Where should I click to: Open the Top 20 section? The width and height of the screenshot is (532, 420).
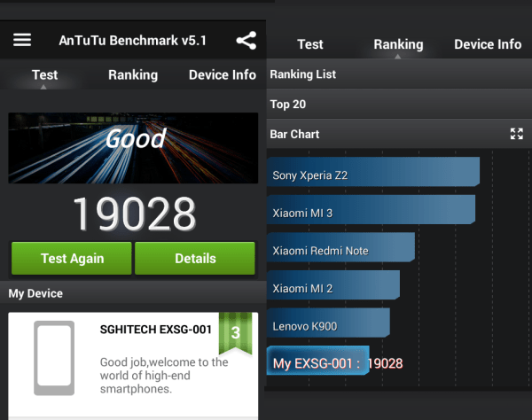[x=399, y=104]
